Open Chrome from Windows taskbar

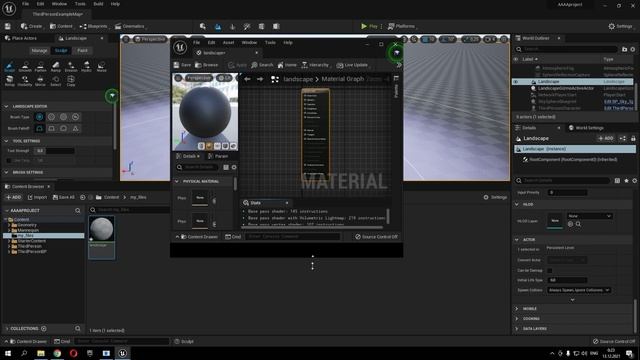[x=57, y=353]
